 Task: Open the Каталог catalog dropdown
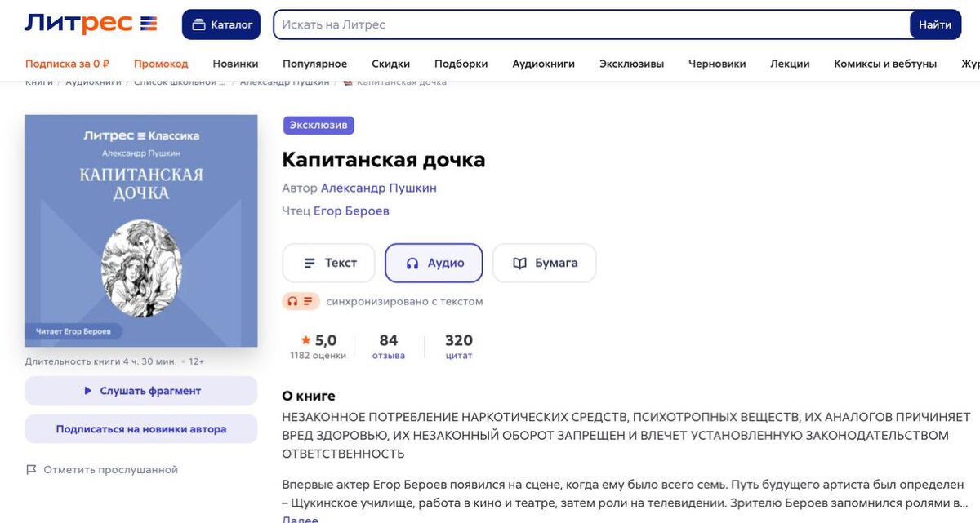coord(220,24)
